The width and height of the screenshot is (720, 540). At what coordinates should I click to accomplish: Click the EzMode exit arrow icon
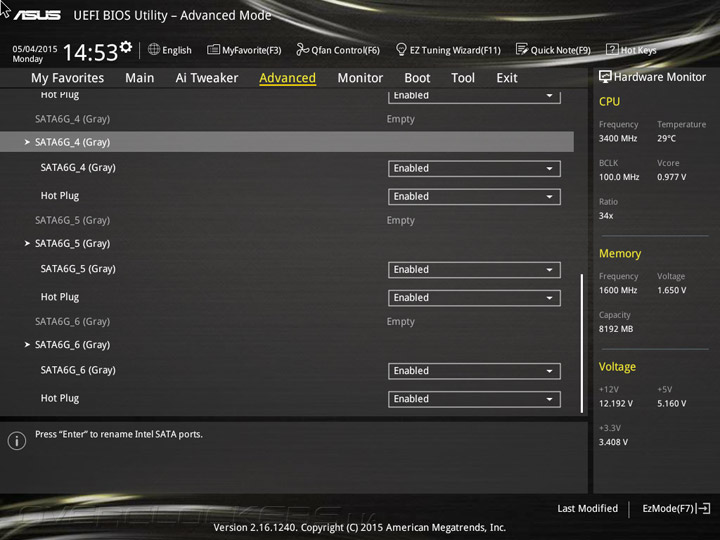703,508
